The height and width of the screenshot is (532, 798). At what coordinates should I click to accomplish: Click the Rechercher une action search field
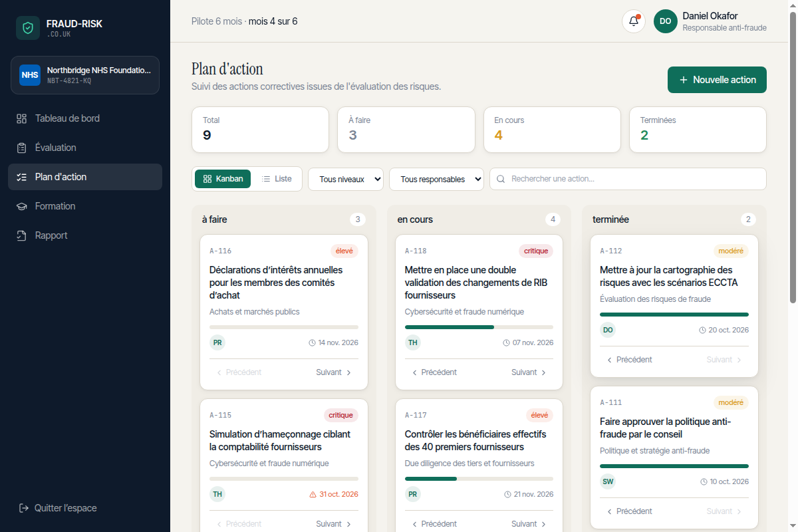coord(628,179)
